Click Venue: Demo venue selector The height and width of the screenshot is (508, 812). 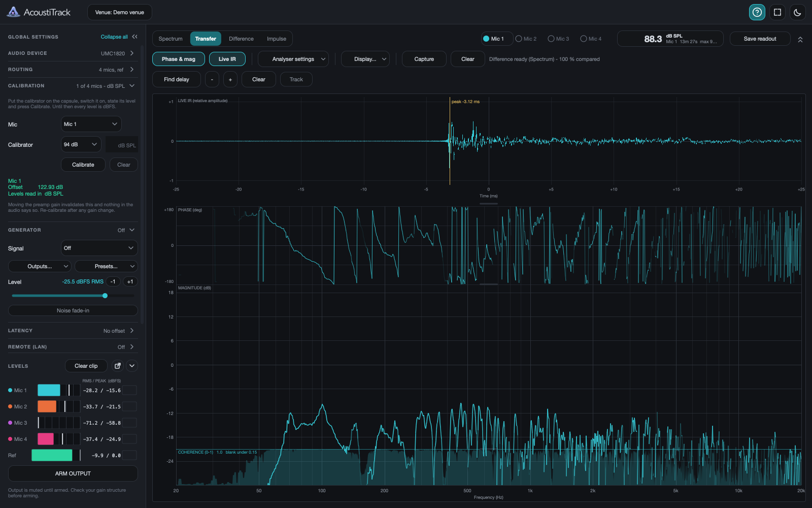(x=120, y=12)
